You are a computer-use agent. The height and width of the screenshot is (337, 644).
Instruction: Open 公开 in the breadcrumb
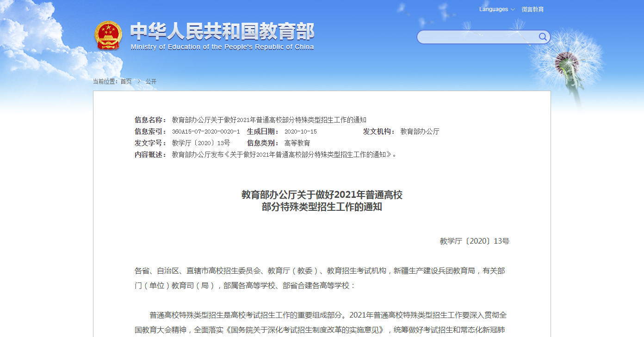coord(151,81)
